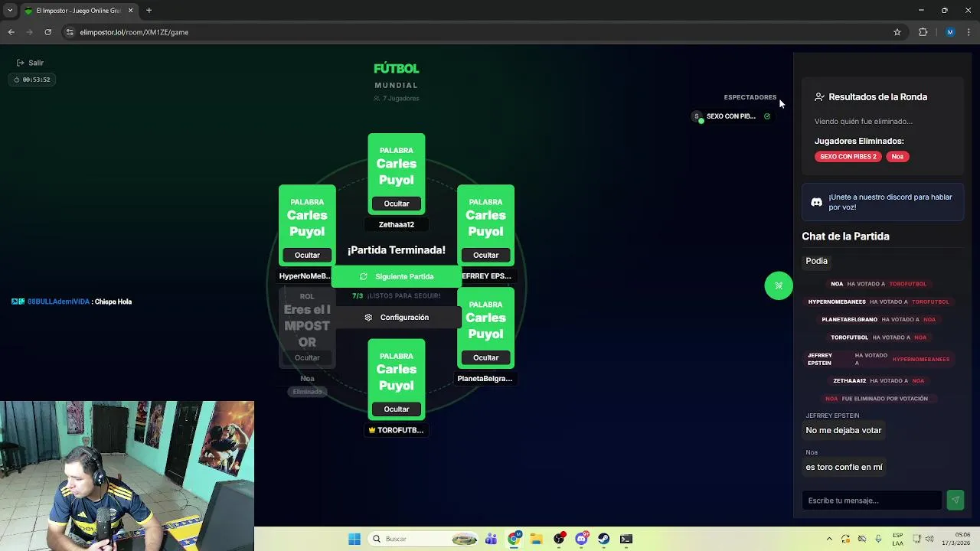
Task: Open Steam from the taskbar
Action: tap(603, 539)
